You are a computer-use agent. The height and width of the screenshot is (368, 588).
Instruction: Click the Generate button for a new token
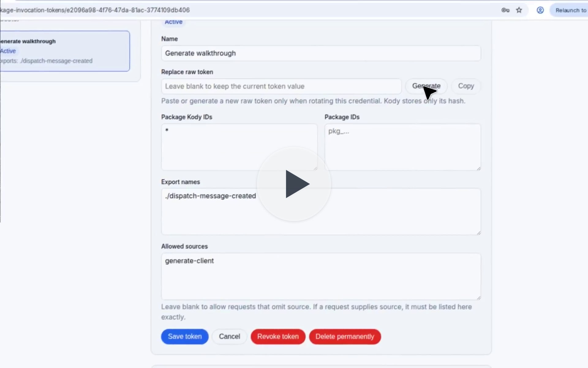pyautogui.click(x=426, y=86)
